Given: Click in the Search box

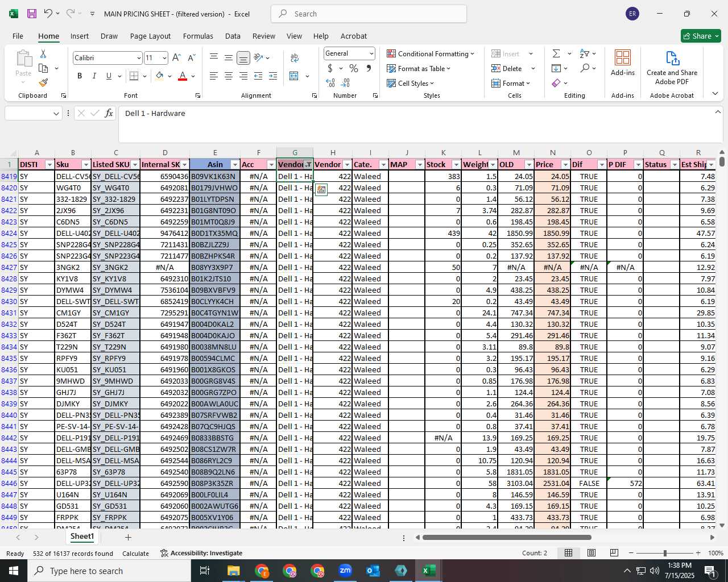Looking at the screenshot, I should click(x=369, y=14).
